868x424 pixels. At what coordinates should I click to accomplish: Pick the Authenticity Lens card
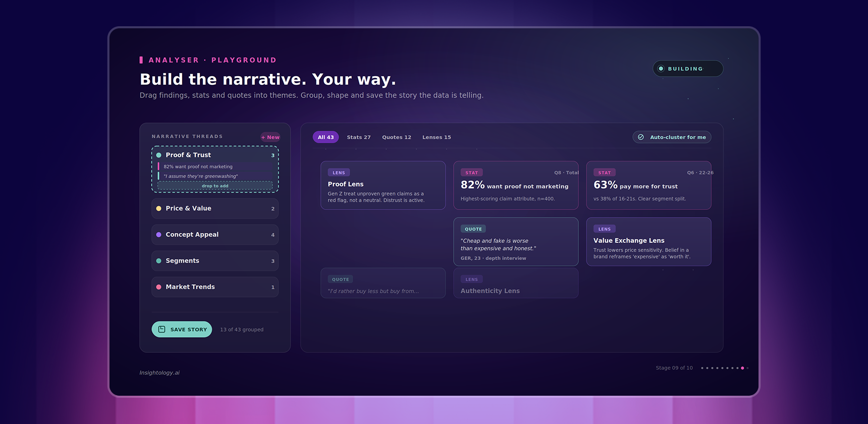pyautogui.click(x=516, y=283)
